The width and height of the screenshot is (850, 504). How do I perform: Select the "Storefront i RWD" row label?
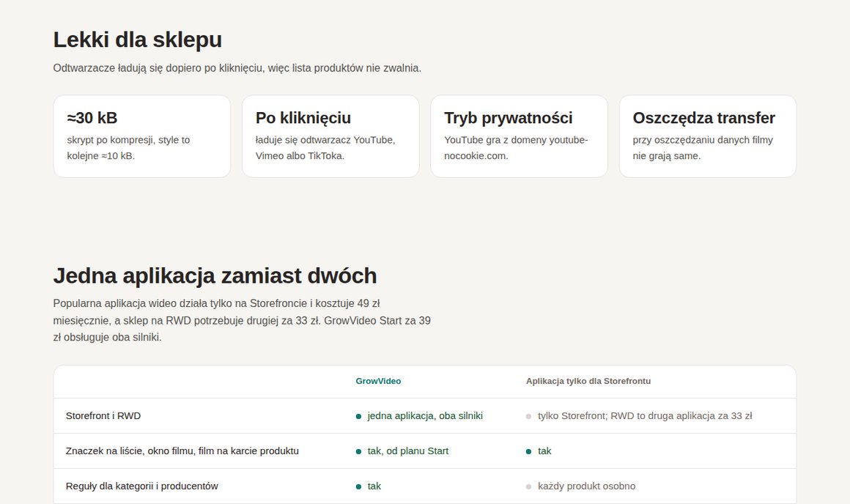point(103,415)
